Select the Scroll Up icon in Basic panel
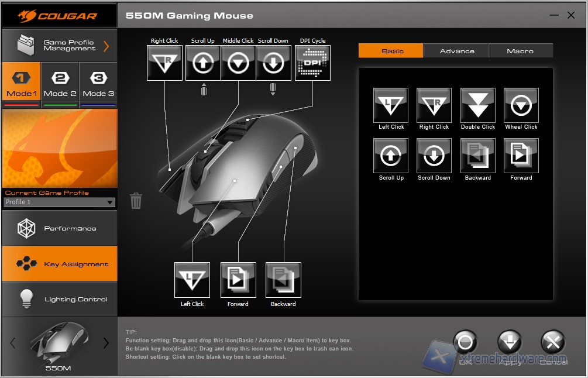Screen dimensions: 588x378 pyautogui.click(x=391, y=156)
